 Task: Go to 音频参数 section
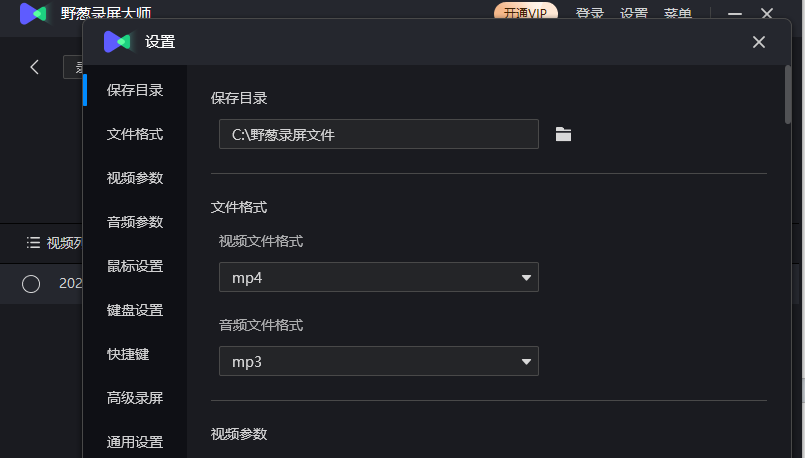(x=135, y=222)
